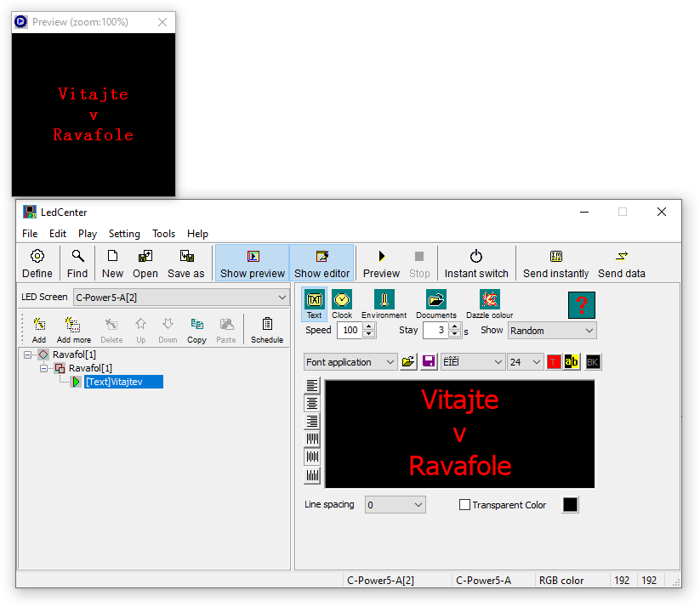Viewport: 700px width, 607px height.
Task: Open the Font application dropdown
Action: pos(350,362)
